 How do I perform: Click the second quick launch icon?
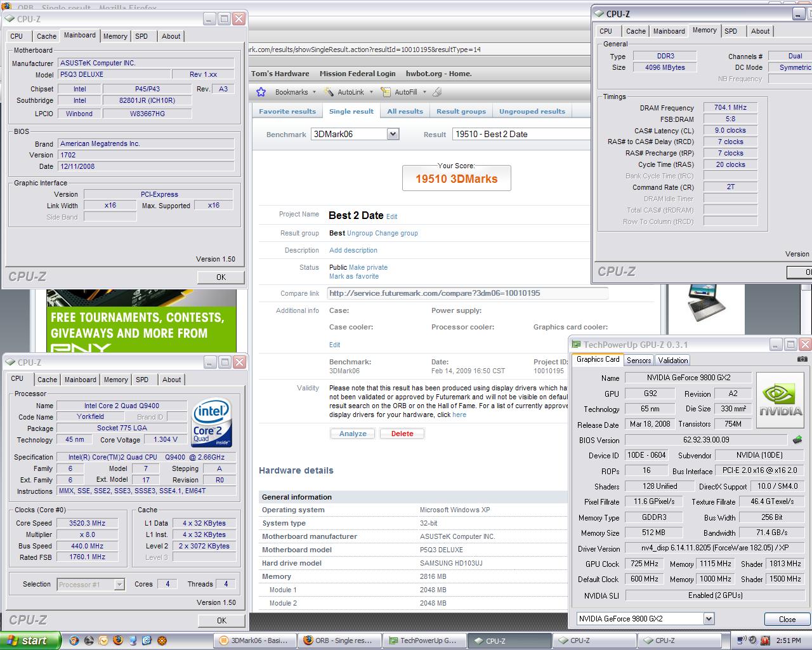(89, 640)
